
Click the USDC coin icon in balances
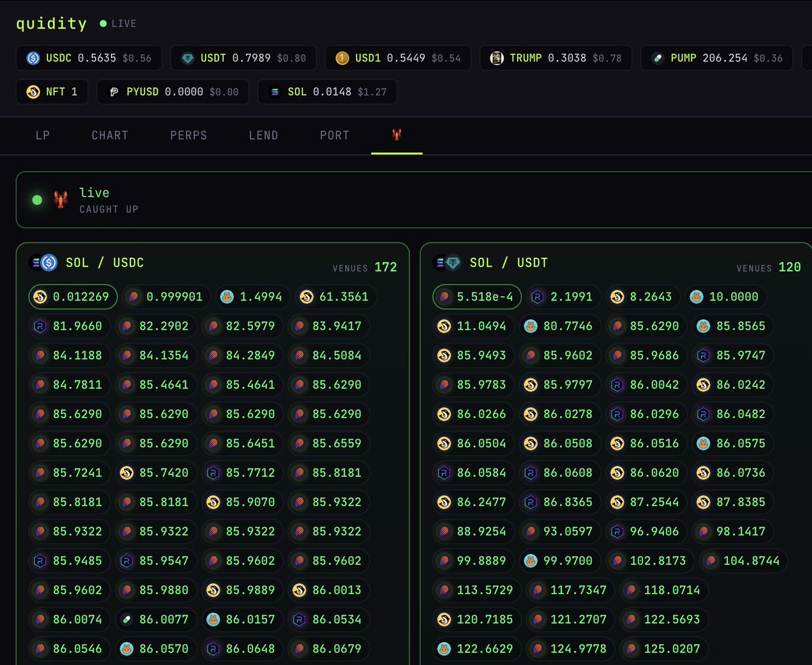pos(34,58)
